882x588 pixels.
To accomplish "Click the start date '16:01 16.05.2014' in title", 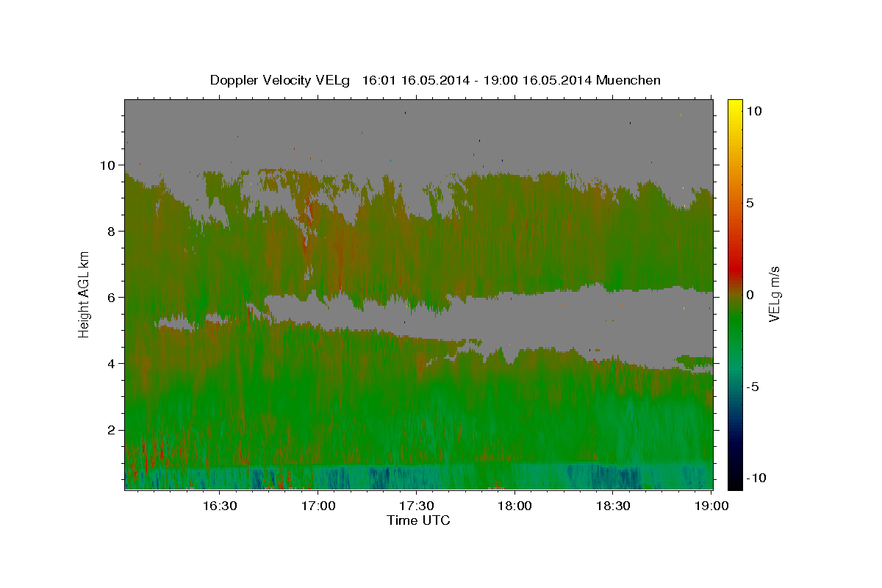I will 415,80.
